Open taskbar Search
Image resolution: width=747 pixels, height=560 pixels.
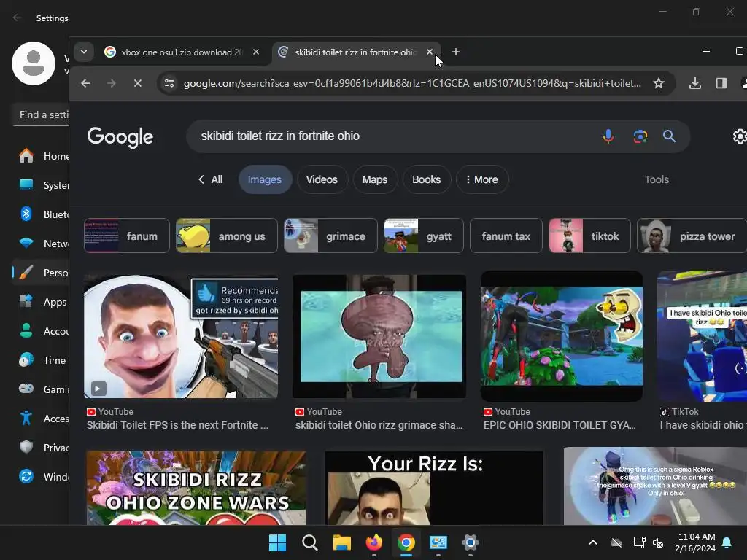309,542
